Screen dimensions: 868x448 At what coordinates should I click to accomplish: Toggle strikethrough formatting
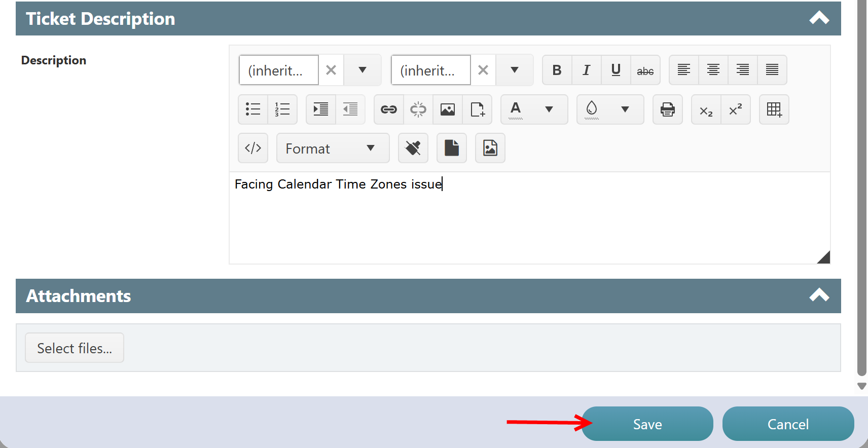[x=645, y=70]
